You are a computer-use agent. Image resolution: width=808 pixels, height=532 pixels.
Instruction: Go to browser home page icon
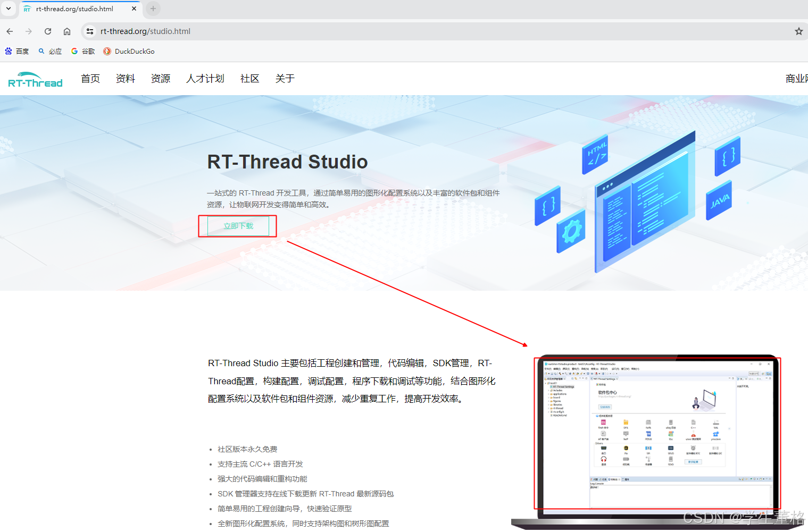[67, 31]
